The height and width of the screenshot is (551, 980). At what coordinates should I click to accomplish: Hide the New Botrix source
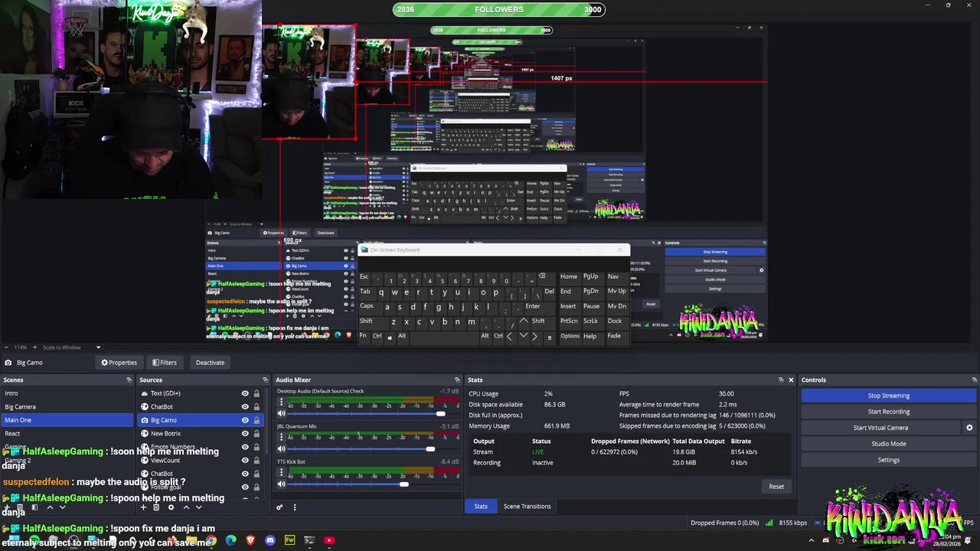click(x=245, y=433)
